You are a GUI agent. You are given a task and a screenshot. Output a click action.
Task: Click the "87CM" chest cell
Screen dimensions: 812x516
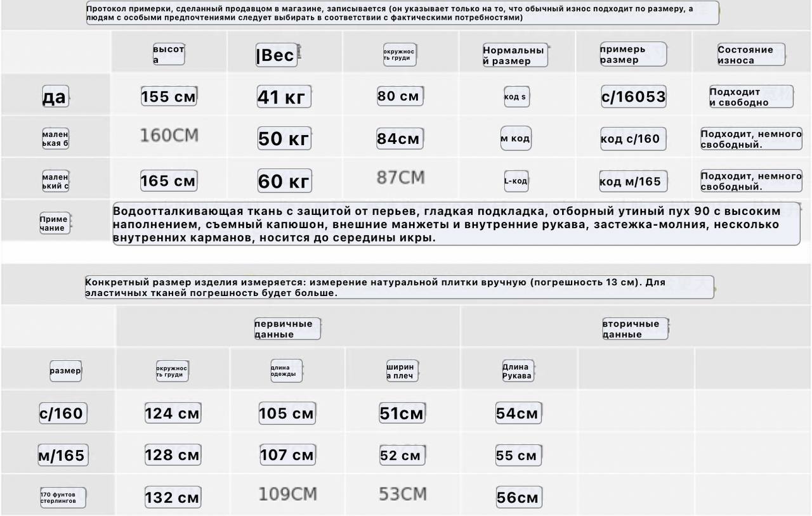400,177
